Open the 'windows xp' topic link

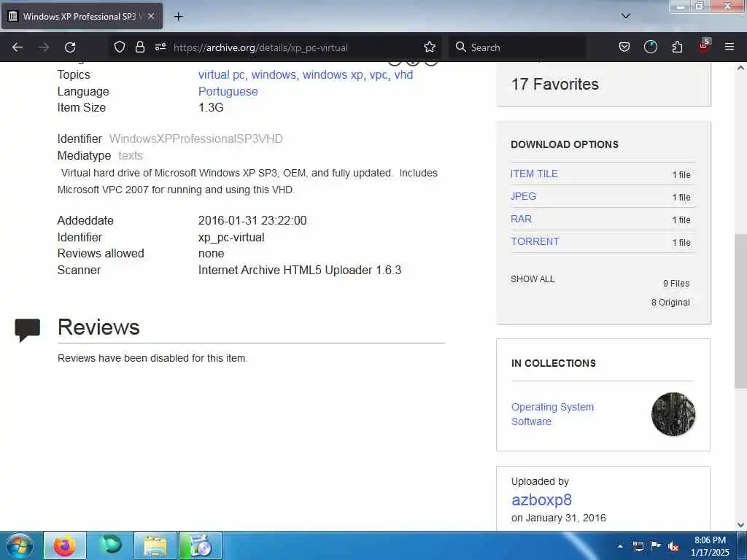(334, 75)
